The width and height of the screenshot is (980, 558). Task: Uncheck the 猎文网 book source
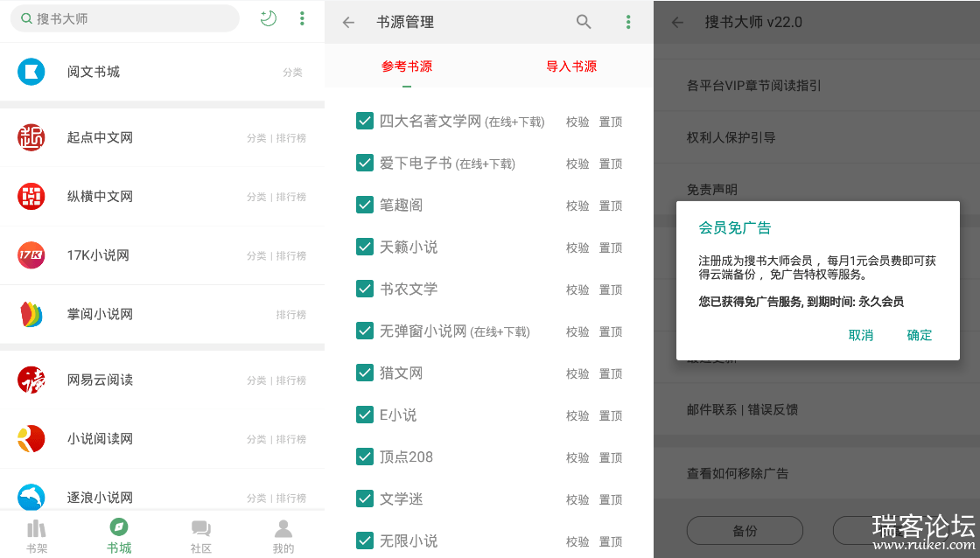click(x=365, y=373)
